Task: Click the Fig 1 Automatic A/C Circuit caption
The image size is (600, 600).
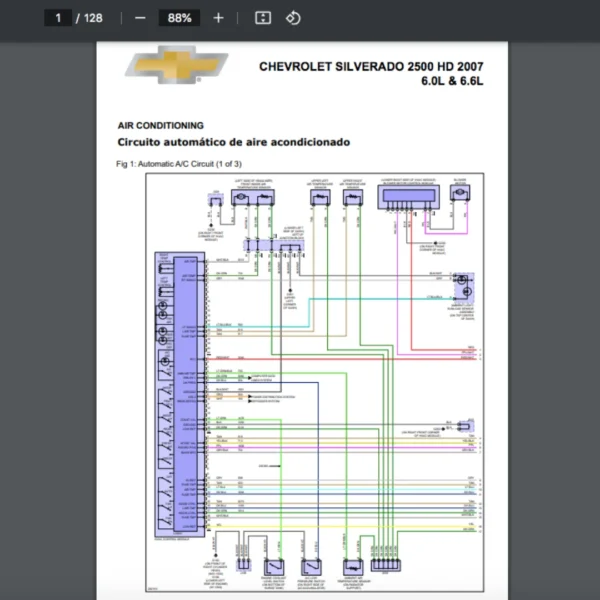Action: coord(179,163)
